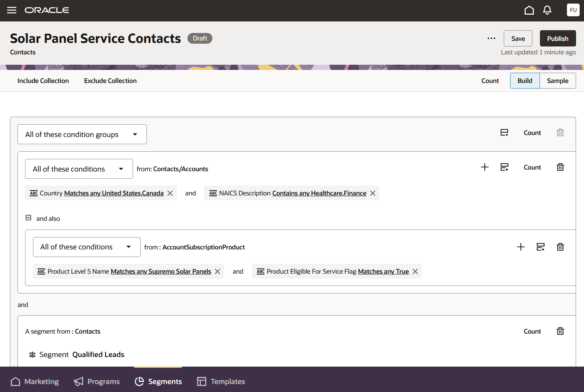
Task: Delete the AccountSubscriptionProduct condition group
Action: 560,247
